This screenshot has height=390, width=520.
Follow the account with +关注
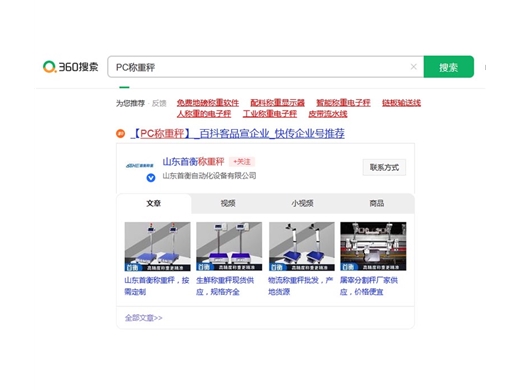[x=242, y=162]
